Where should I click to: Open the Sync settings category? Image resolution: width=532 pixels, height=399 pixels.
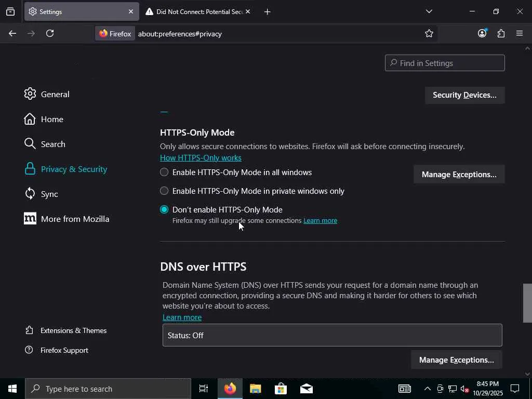tap(49, 194)
